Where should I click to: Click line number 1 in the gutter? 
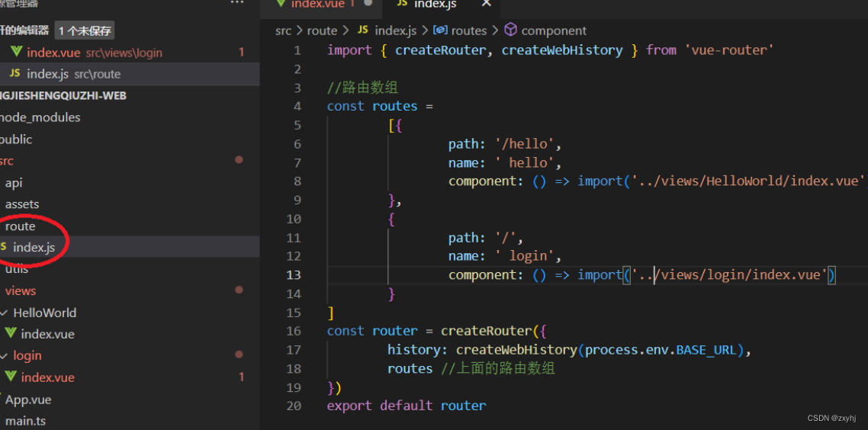point(297,50)
